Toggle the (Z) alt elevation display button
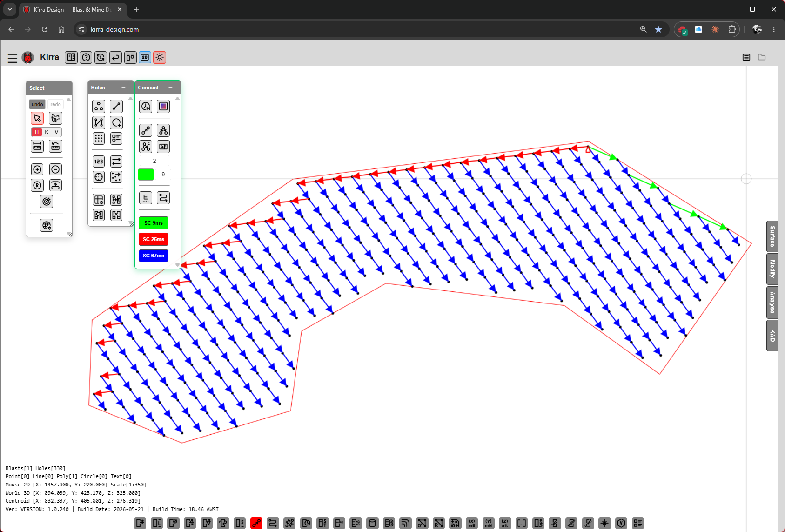The height and width of the screenshot is (532, 785). click(x=505, y=523)
